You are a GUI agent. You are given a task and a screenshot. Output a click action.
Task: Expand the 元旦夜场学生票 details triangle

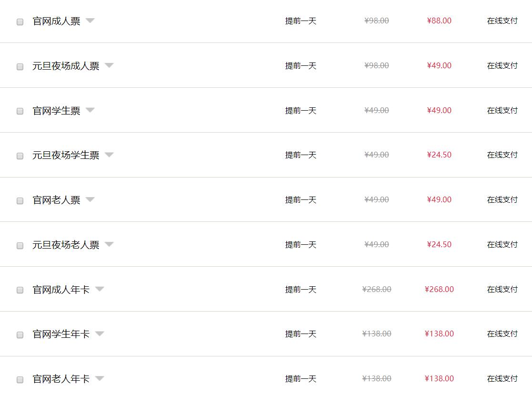pyautogui.click(x=109, y=155)
